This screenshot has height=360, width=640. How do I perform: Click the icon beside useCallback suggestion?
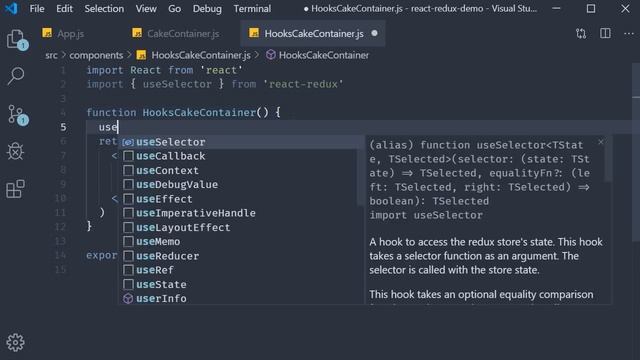[128, 156]
